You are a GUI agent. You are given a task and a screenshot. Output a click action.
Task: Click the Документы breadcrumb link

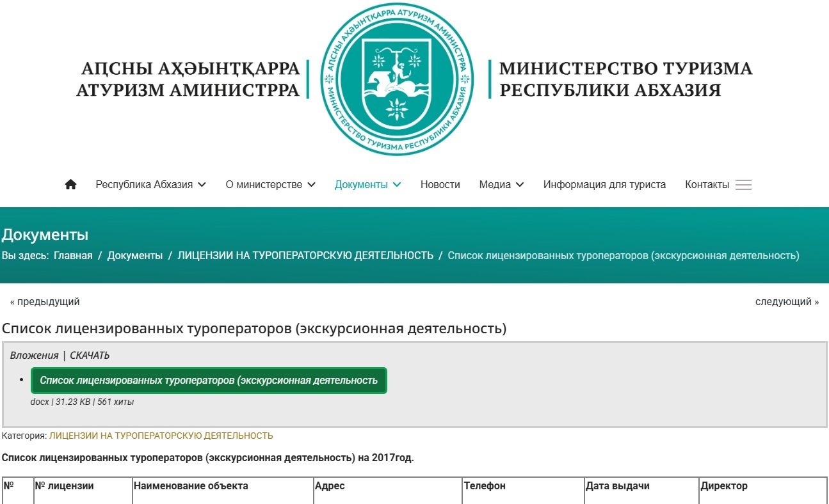pyautogui.click(x=134, y=256)
